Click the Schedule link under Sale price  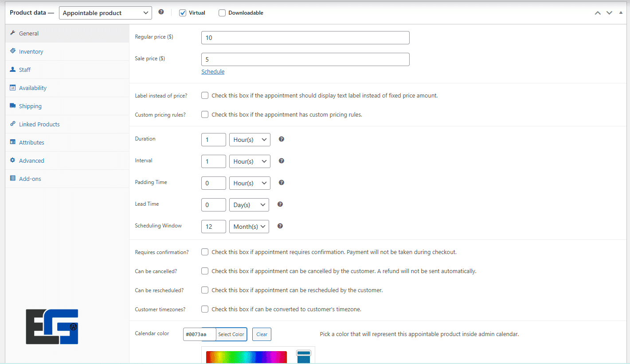[212, 71]
